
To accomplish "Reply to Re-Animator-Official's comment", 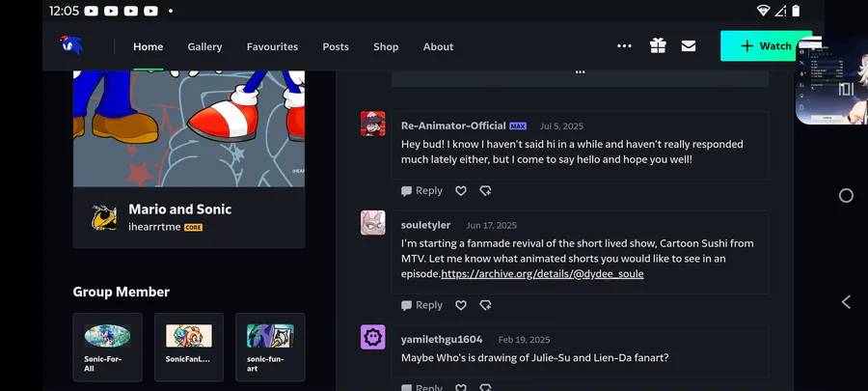I will [x=421, y=190].
